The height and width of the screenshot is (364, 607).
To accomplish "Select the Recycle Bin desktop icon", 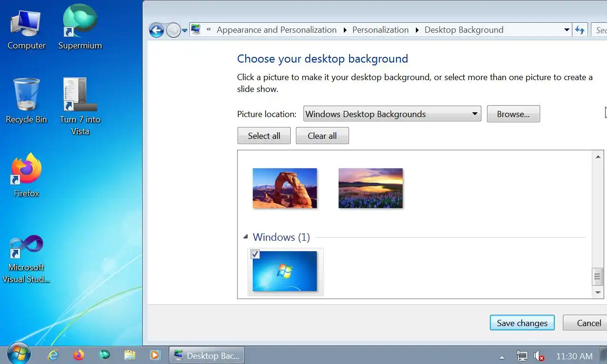I will point(27,101).
